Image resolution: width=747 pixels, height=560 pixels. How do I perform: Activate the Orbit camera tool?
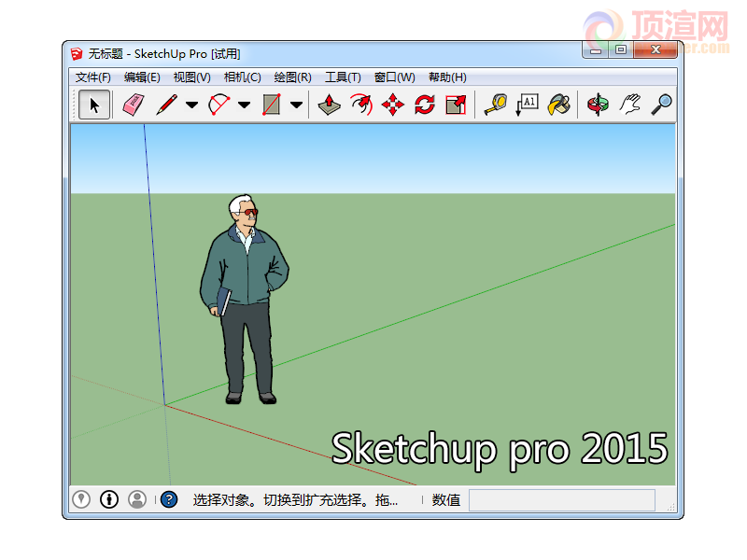tap(598, 105)
